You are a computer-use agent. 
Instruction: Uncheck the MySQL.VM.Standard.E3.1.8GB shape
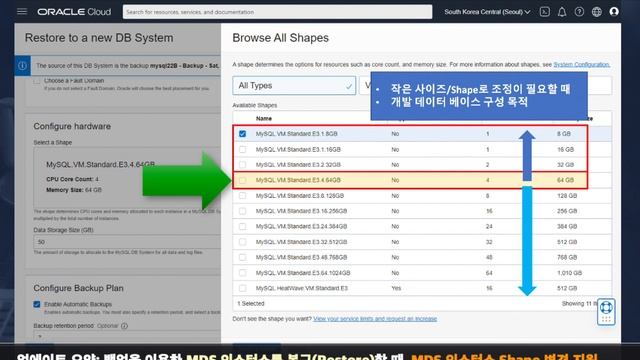(242, 133)
